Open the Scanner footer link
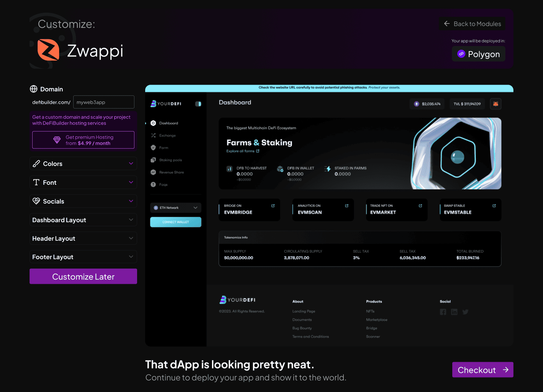Viewport: 543px width, 392px height. pos(373,337)
